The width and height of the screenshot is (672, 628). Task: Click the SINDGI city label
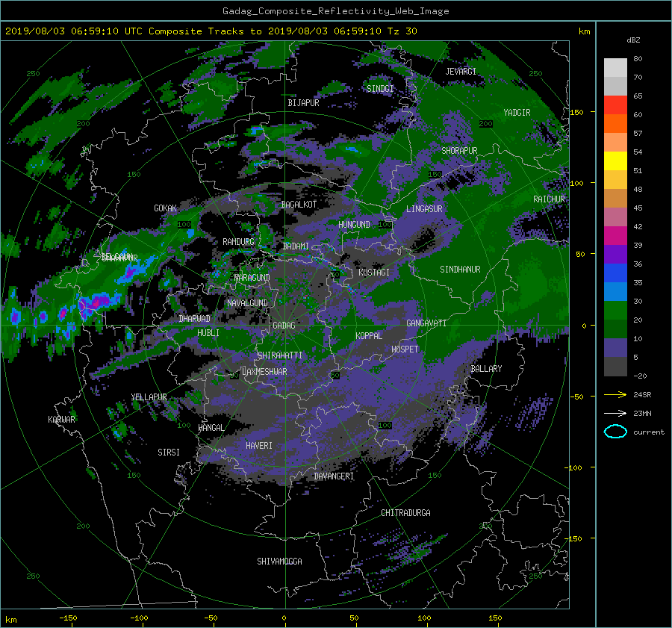click(x=380, y=89)
